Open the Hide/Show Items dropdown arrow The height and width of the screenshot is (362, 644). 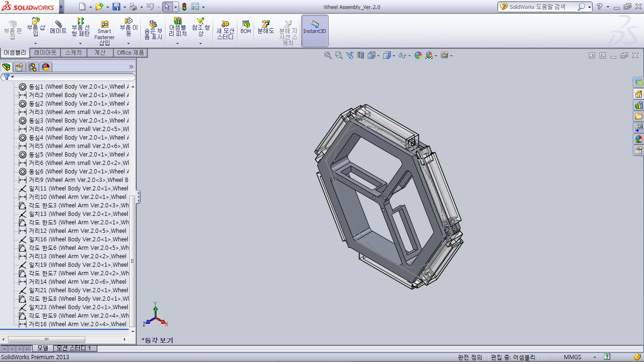pos(409,56)
